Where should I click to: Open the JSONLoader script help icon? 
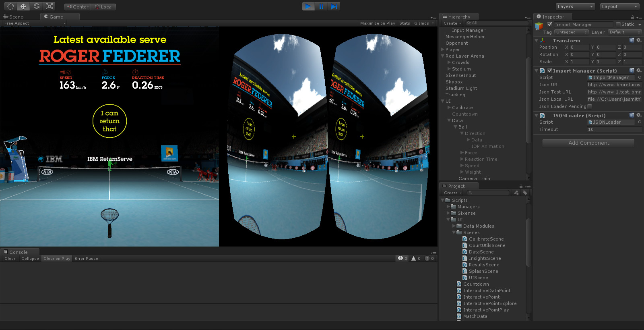(632, 115)
